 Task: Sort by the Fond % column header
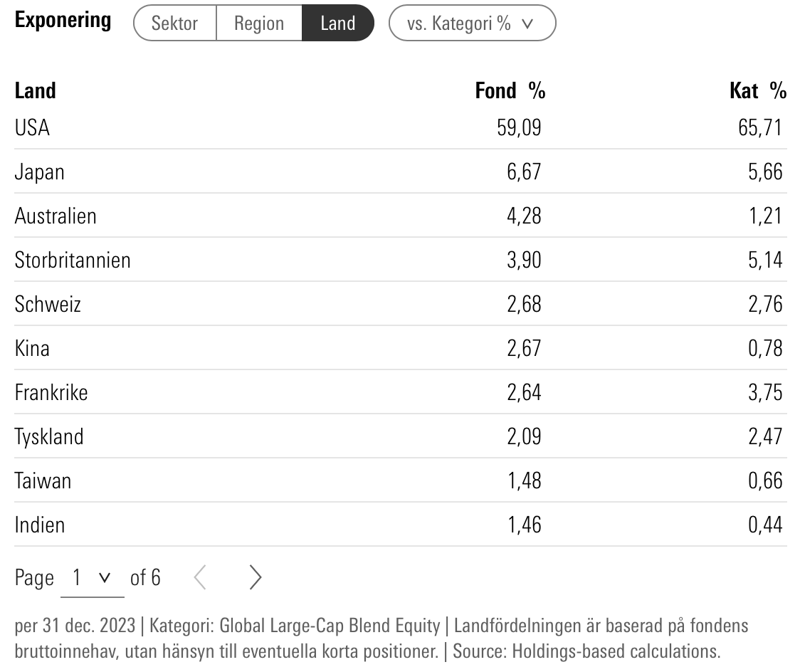pyautogui.click(x=510, y=91)
